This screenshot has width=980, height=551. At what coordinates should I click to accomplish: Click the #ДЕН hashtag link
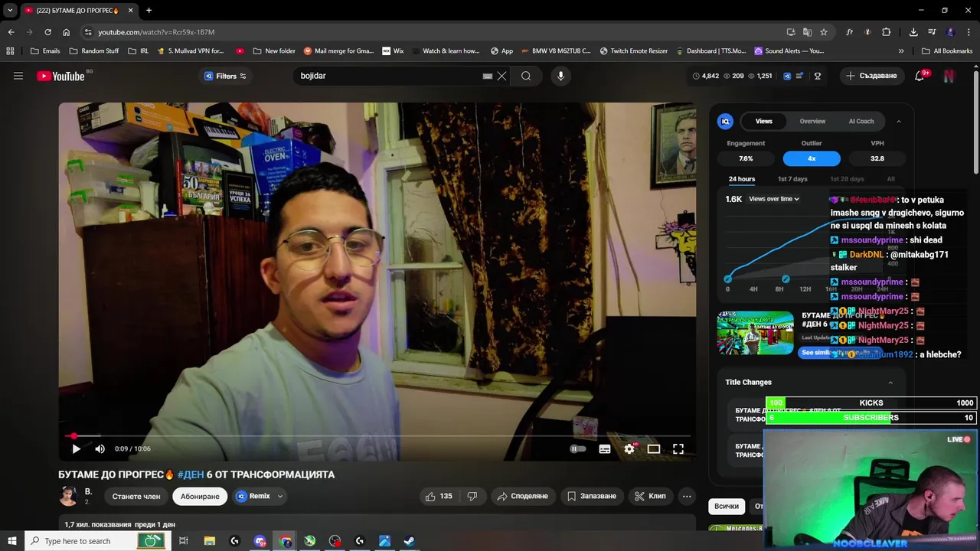coord(191,474)
